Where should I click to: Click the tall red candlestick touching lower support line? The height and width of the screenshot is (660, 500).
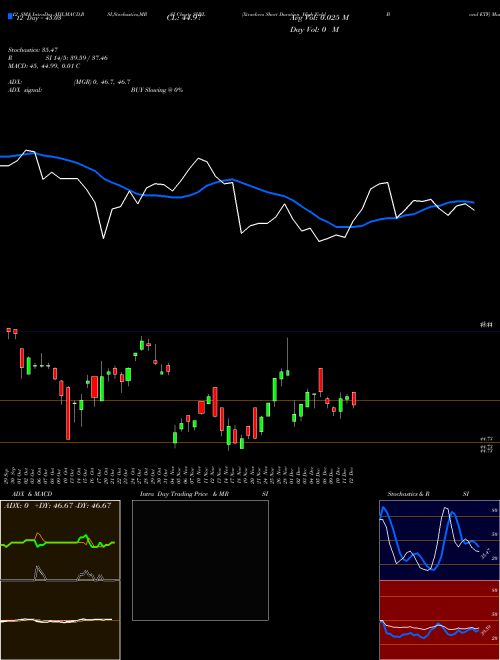point(68,413)
